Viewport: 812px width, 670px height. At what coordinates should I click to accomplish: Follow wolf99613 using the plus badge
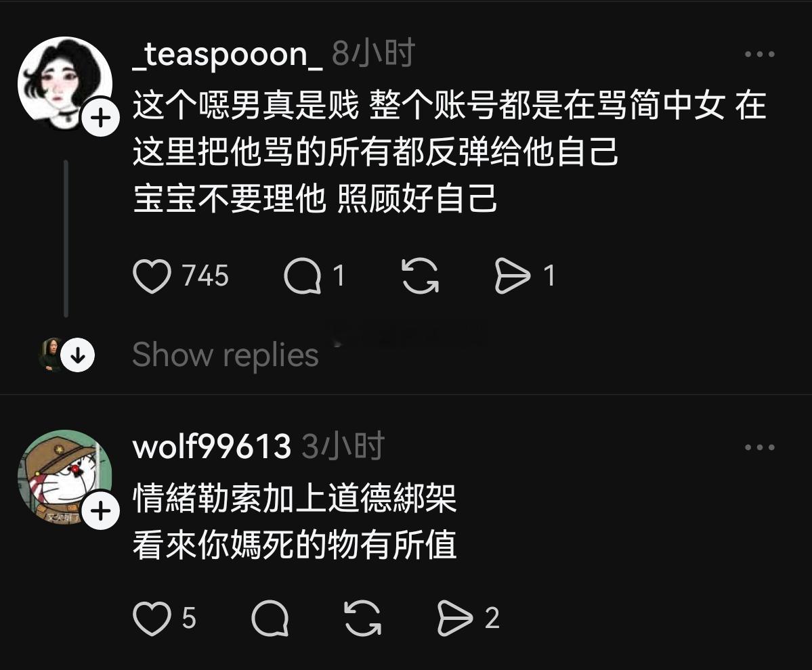pyautogui.click(x=100, y=511)
